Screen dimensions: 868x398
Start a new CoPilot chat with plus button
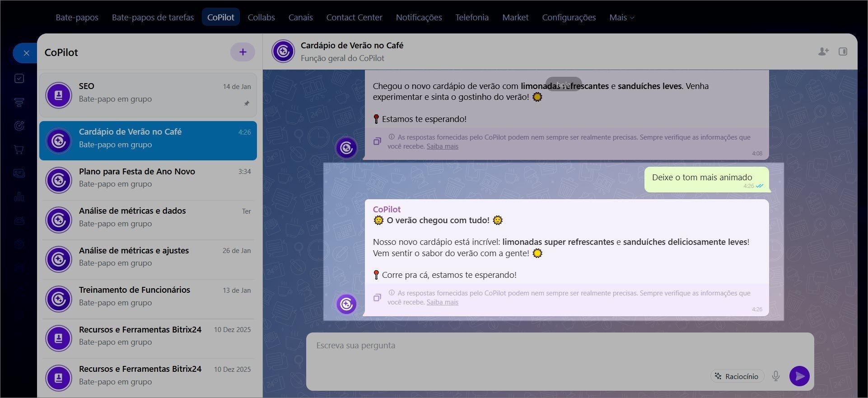pyautogui.click(x=243, y=52)
